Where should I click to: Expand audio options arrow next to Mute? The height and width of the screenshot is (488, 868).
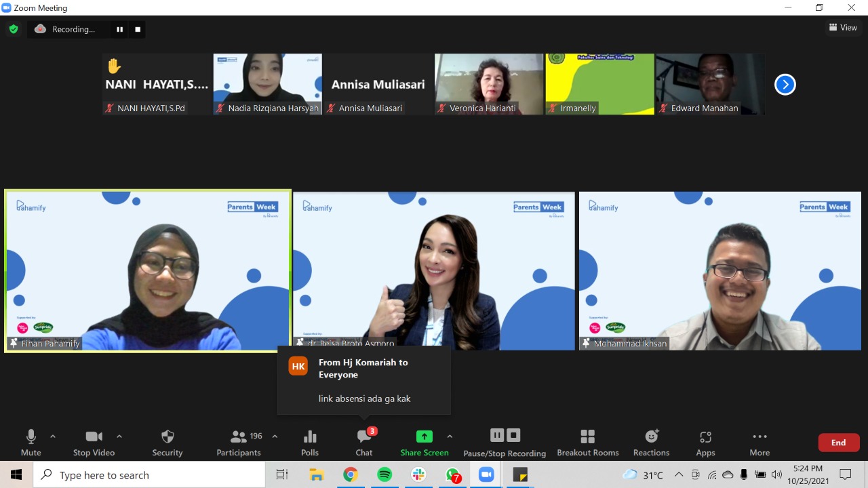(x=53, y=436)
